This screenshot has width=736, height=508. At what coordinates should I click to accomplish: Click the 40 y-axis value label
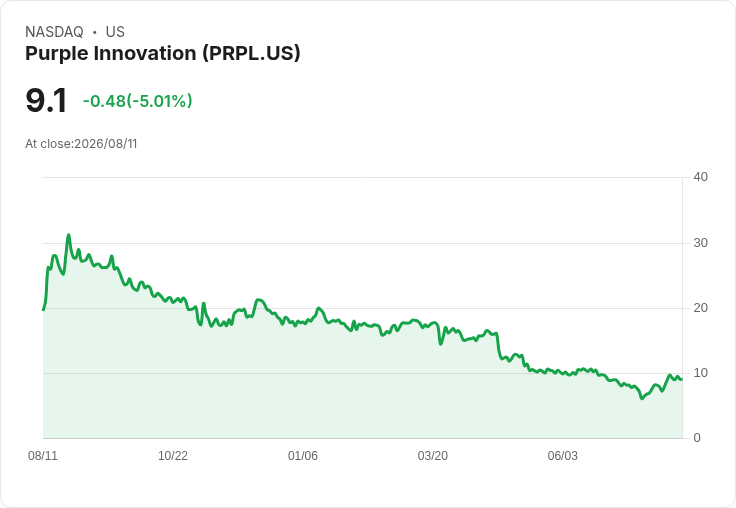[700, 177]
